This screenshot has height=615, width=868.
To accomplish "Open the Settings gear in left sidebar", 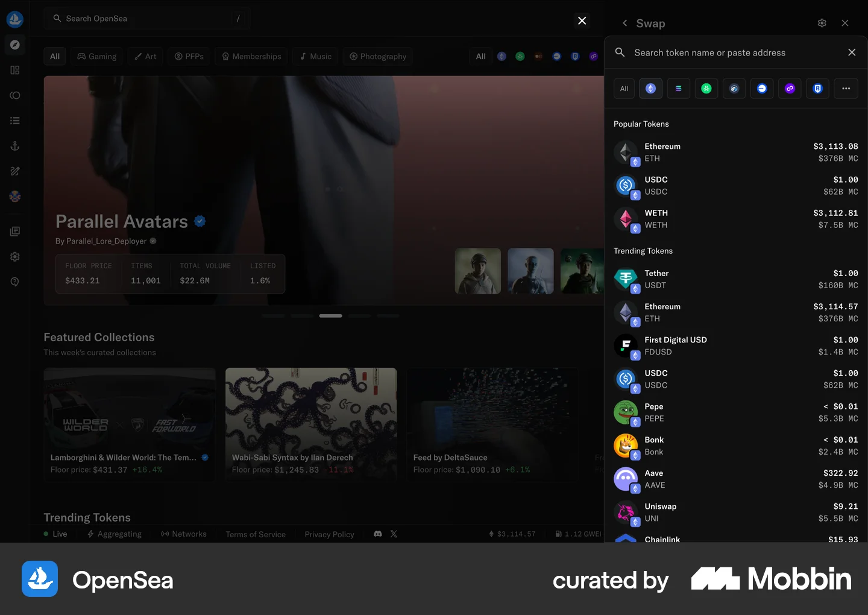I will 15,257.
